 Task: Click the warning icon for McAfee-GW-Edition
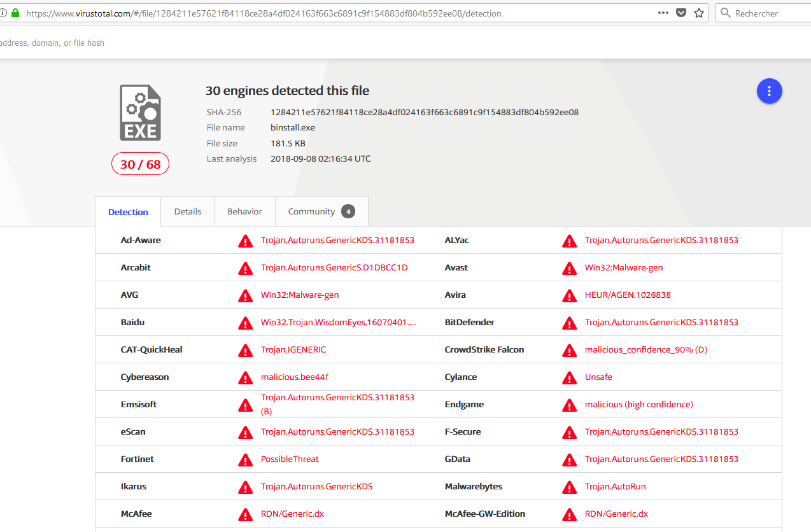[x=569, y=514]
